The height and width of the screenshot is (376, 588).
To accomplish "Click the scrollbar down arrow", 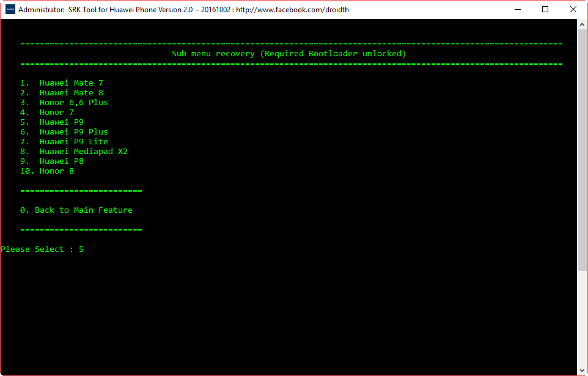I will point(582,370).
